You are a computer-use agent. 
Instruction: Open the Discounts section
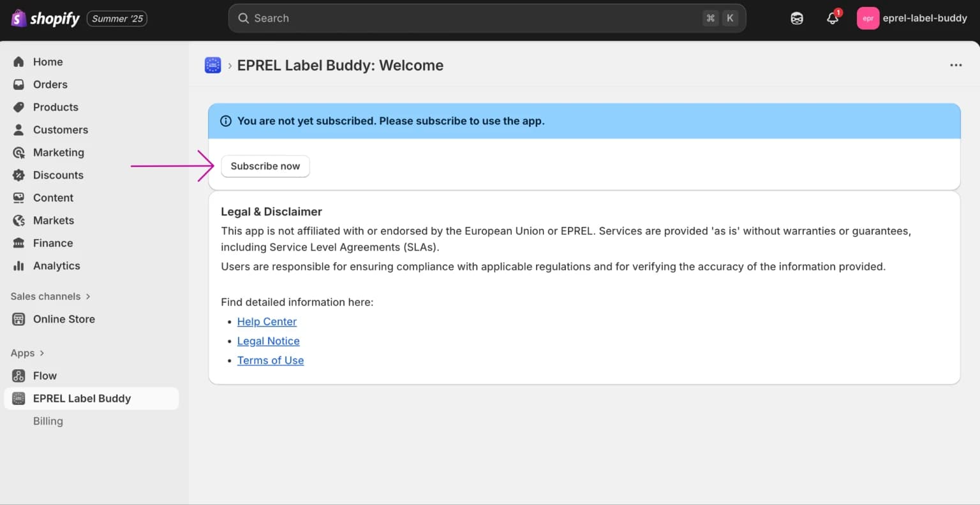[x=58, y=175]
